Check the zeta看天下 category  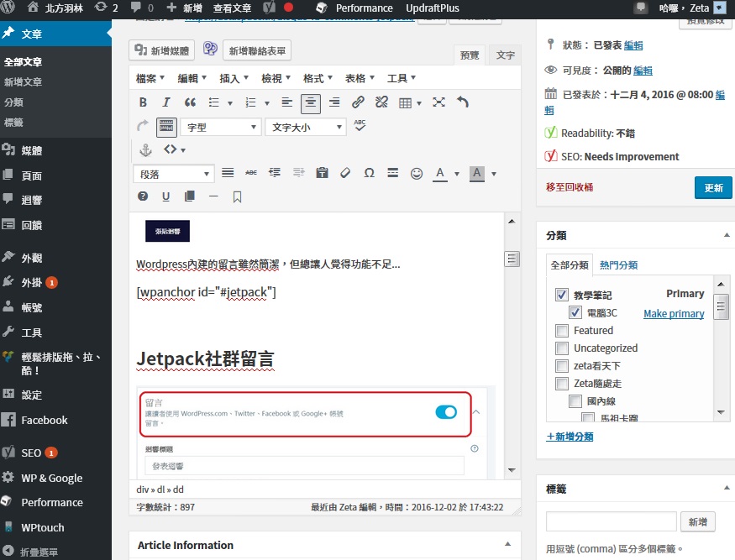coord(562,365)
